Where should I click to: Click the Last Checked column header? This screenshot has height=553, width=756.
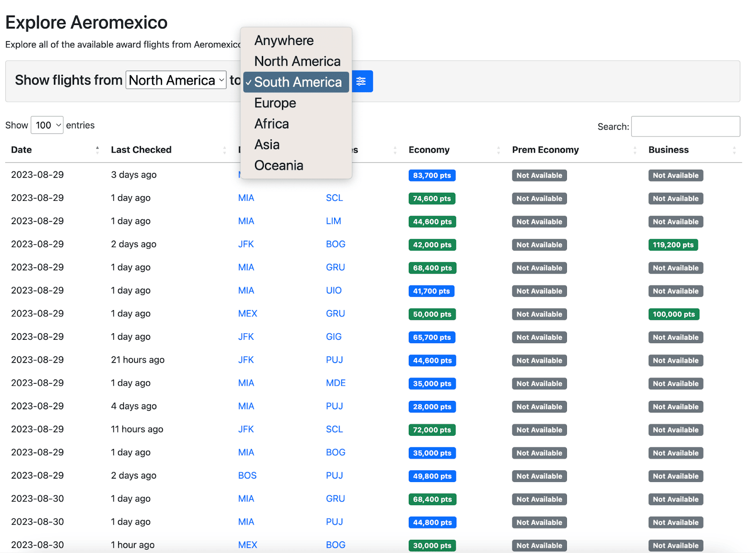141,150
